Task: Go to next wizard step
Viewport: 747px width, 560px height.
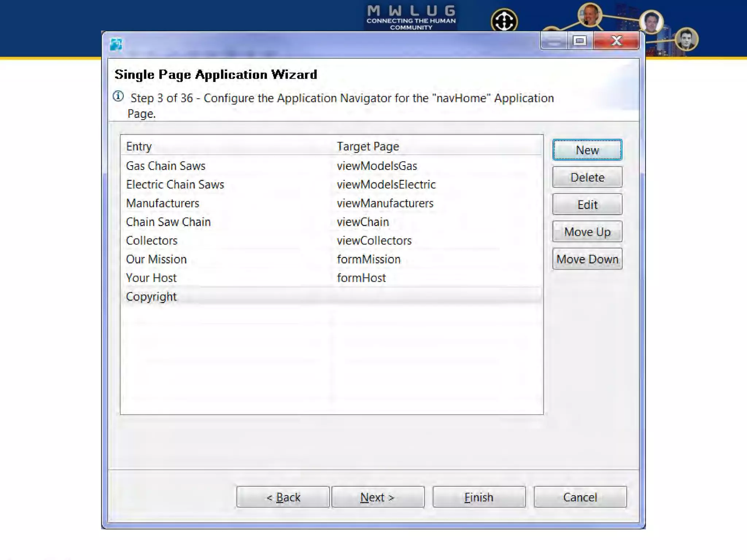Action: 378,497
